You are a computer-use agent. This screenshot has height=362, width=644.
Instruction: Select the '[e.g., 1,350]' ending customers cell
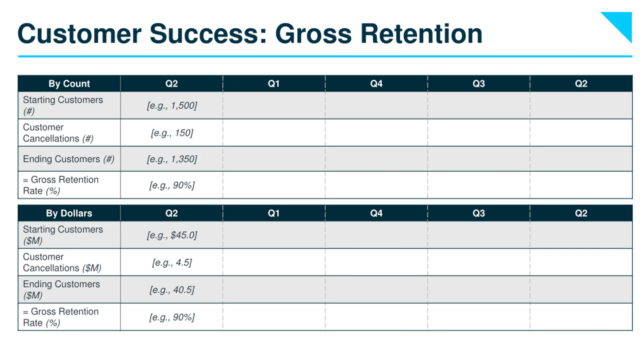coord(172,159)
